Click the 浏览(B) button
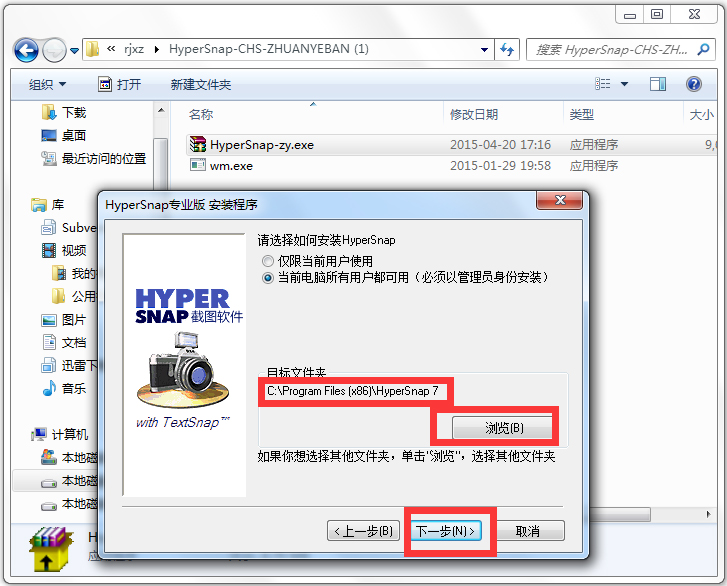The image size is (727, 586). (x=503, y=427)
